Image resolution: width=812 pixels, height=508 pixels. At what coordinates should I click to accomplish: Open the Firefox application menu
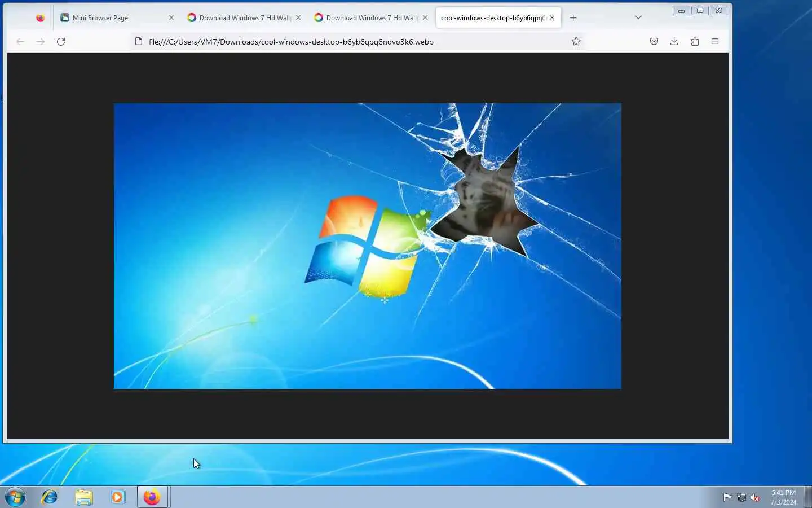tap(715, 41)
